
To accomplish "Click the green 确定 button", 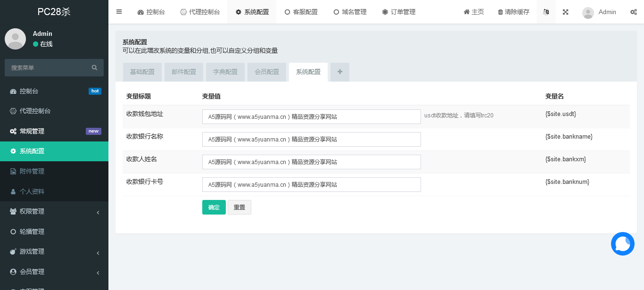I will (214, 207).
